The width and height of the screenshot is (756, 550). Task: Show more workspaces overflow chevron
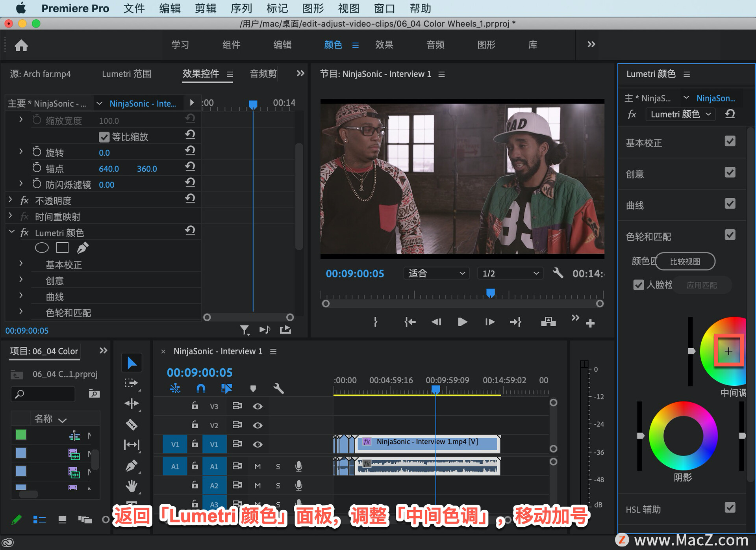[591, 45]
